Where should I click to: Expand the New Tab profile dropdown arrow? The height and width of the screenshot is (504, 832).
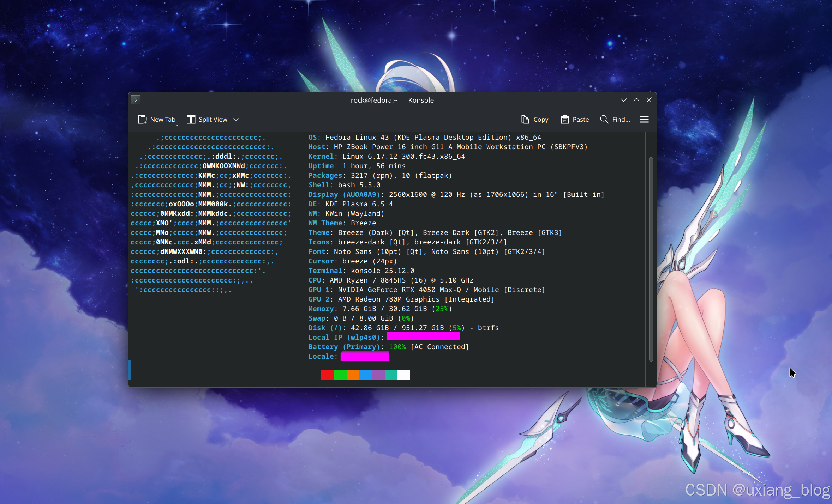(177, 125)
